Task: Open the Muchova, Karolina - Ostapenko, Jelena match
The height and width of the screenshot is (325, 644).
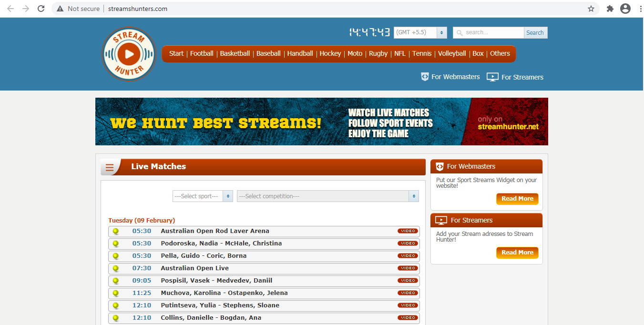Action: point(264,293)
